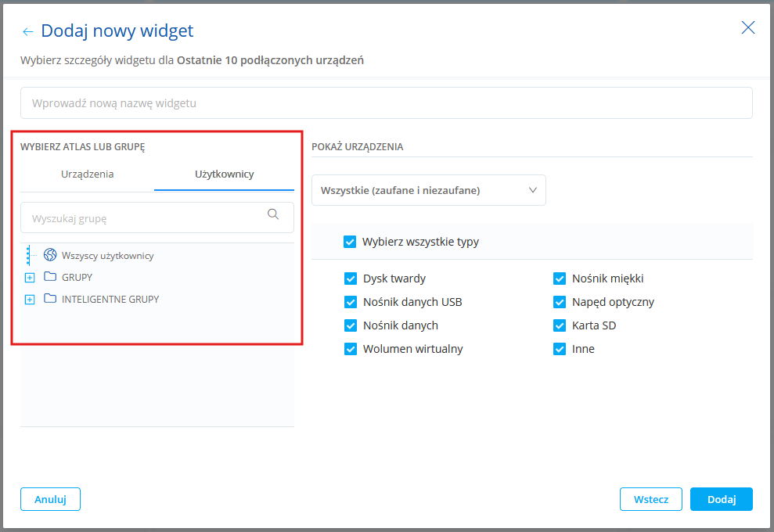Switch to the Użytkownicy tab

point(224,174)
